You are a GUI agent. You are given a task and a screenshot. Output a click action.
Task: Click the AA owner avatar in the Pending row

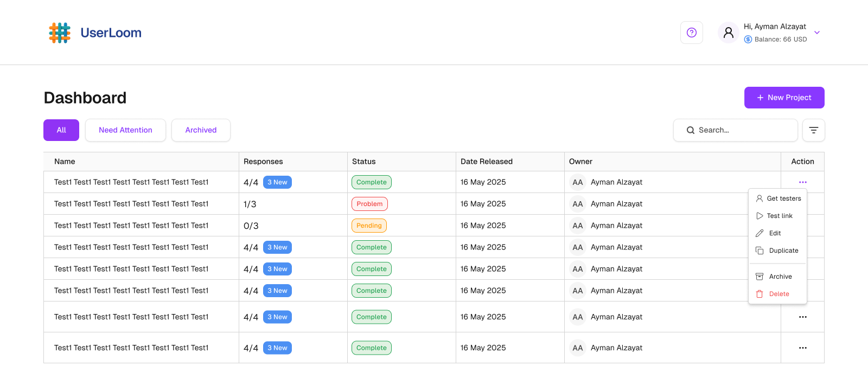pyautogui.click(x=578, y=226)
